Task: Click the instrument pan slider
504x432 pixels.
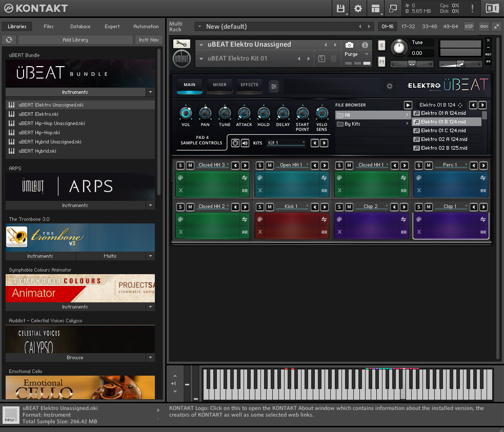Action: tap(412, 64)
